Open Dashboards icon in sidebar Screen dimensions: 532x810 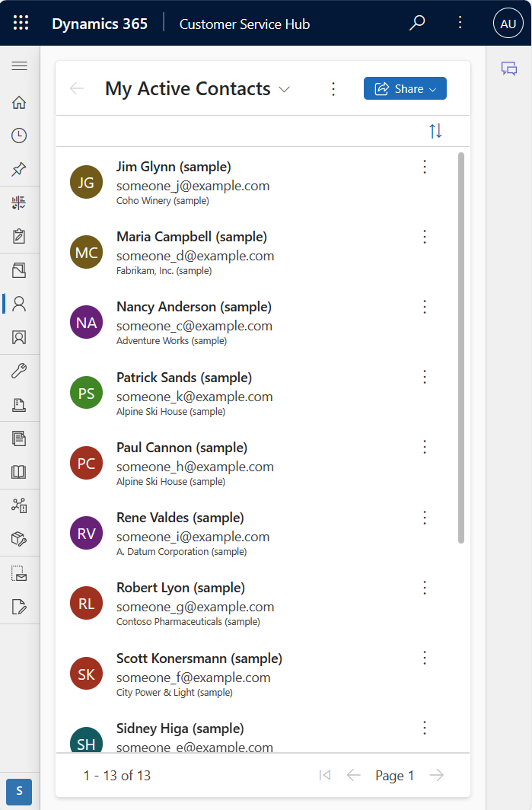tap(19, 203)
